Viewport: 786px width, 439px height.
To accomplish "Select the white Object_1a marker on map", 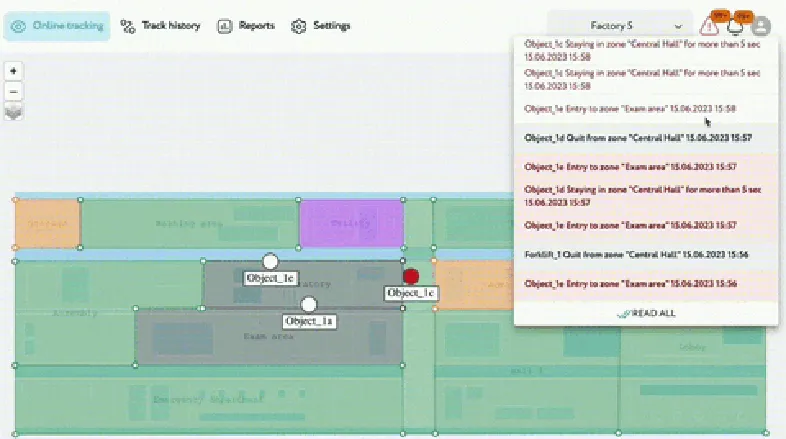I will (x=309, y=304).
